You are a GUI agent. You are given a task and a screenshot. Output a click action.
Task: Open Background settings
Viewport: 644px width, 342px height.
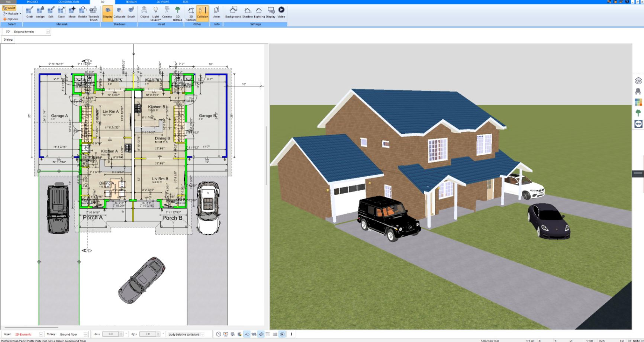[x=233, y=12]
